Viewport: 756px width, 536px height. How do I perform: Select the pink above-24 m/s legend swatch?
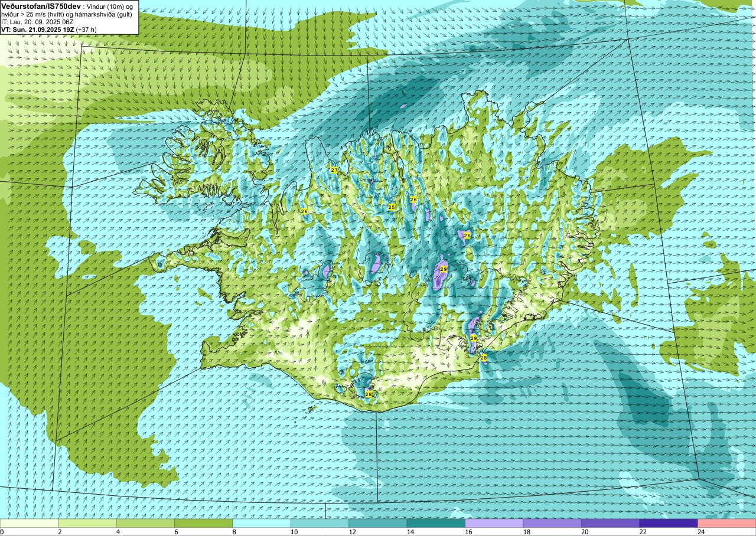(727, 523)
